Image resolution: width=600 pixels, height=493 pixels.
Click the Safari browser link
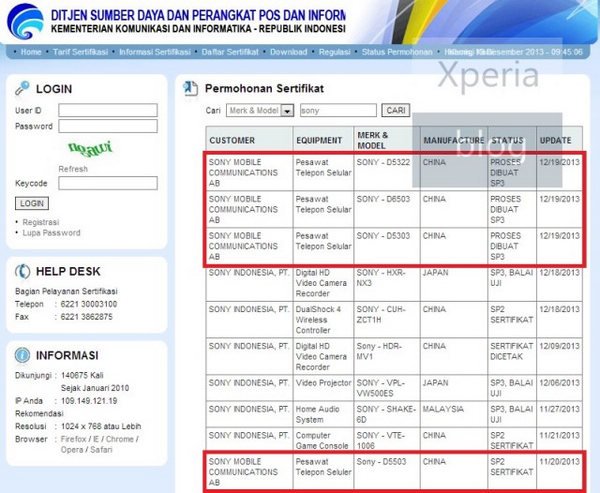(101, 450)
